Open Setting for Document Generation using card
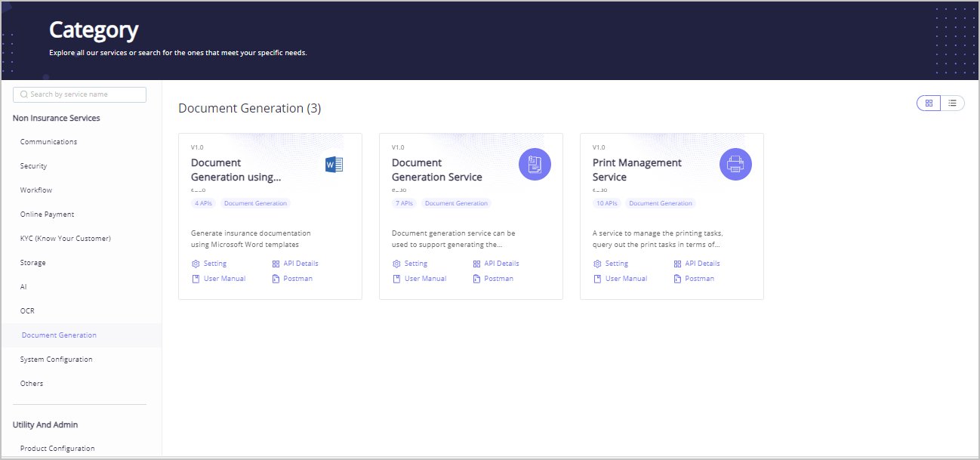The width and height of the screenshot is (980, 460). 214,264
